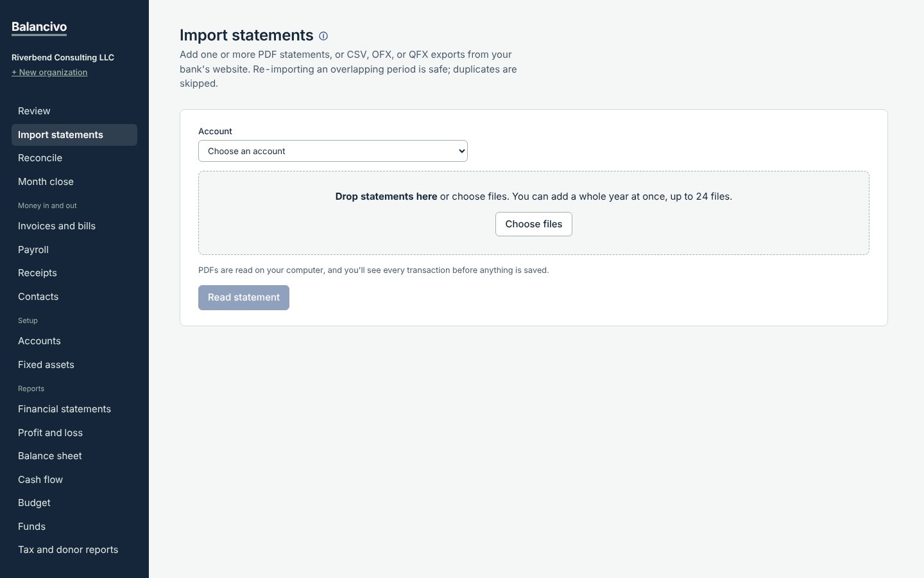The width and height of the screenshot is (924, 578).
Task: Navigate to Invoices and bills
Action: [x=74, y=226]
